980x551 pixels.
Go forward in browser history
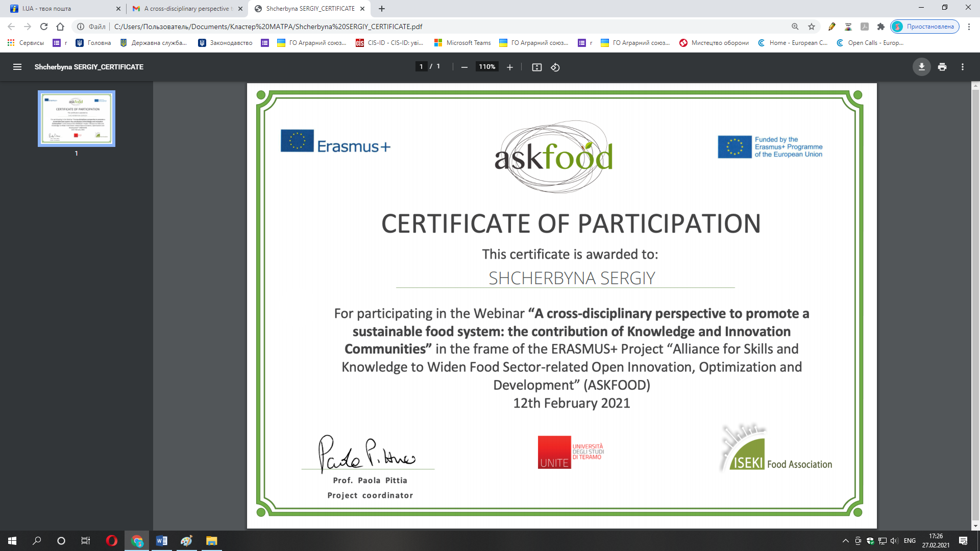pos(28,27)
